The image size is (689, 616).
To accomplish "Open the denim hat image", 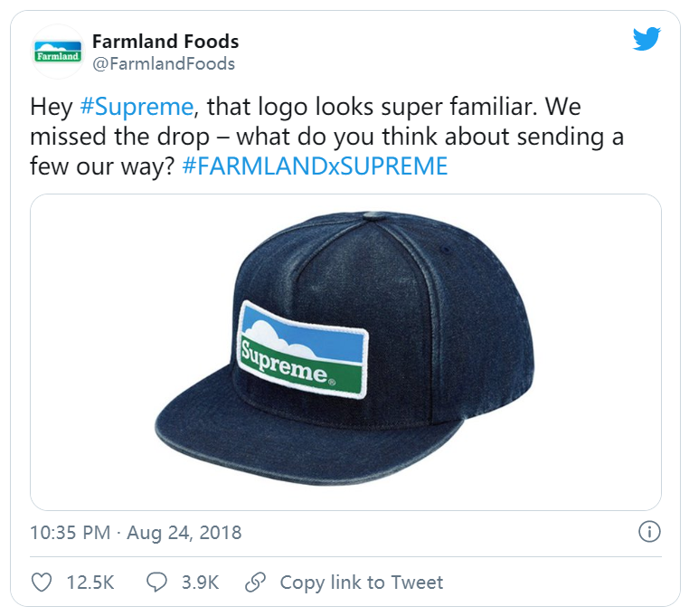I will (345, 352).
